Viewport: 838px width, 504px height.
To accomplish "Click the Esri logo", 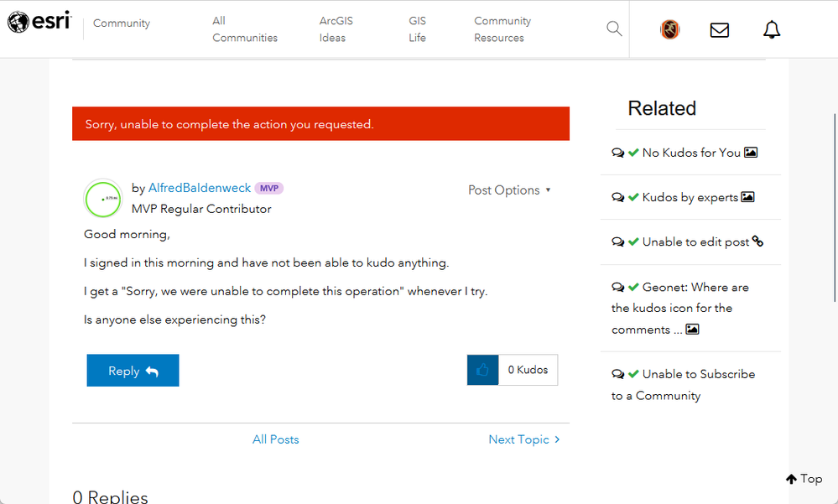I will pyautogui.click(x=39, y=22).
